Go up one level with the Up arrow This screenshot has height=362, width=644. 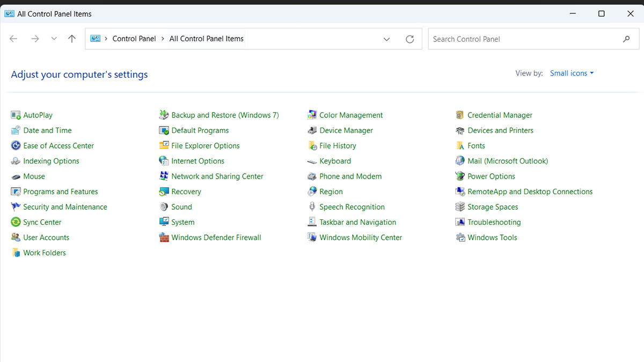(72, 39)
